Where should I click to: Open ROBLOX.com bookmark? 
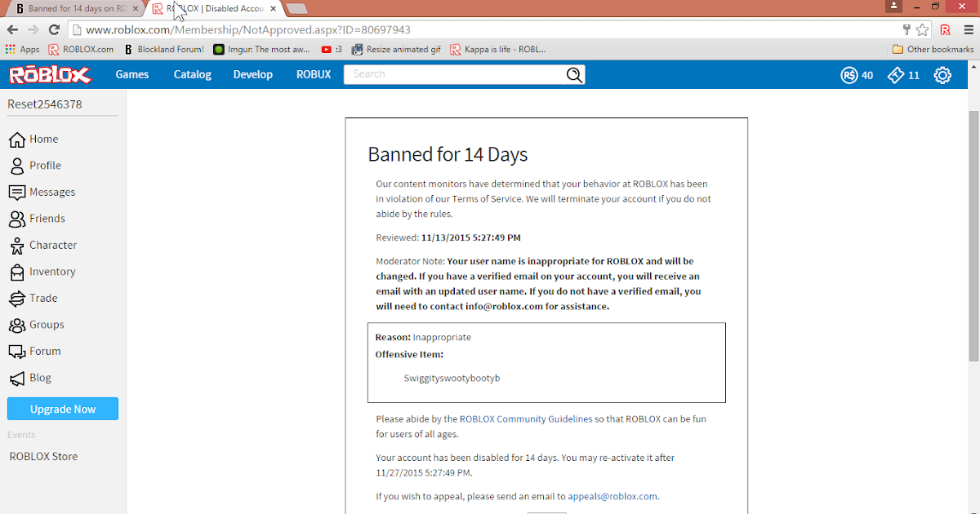click(x=81, y=49)
